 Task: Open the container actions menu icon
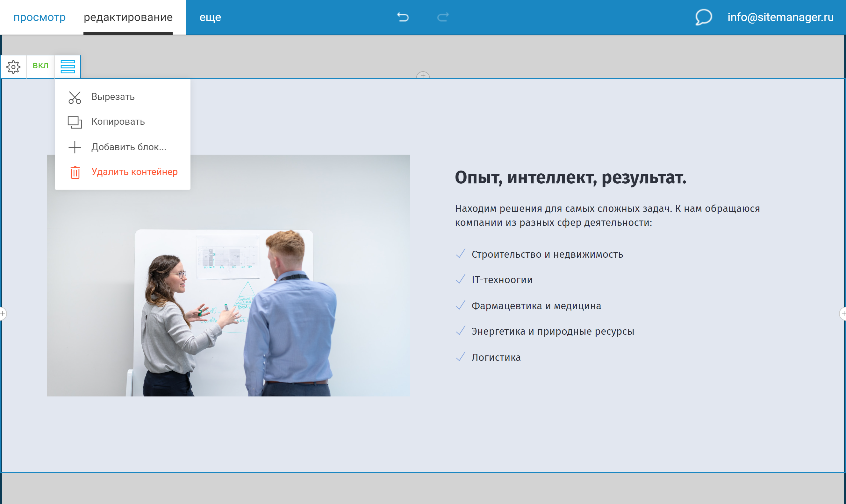click(x=67, y=66)
